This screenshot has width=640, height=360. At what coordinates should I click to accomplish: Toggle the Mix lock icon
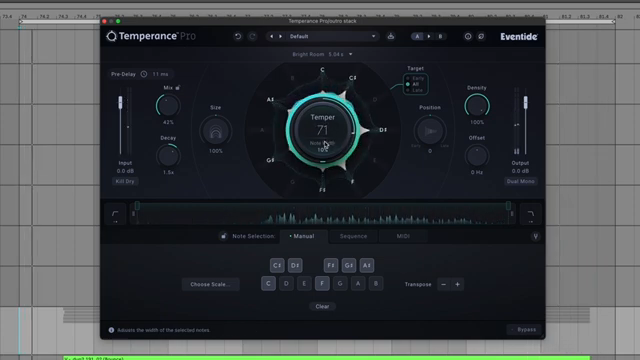(x=178, y=87)
